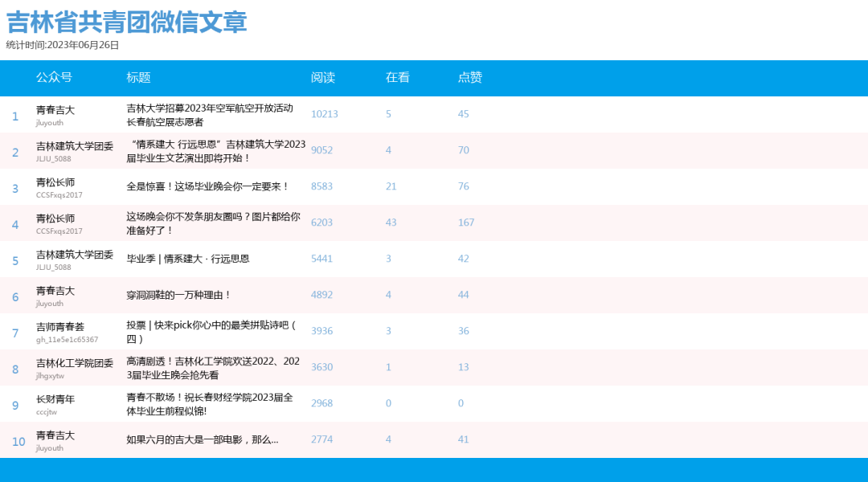Click like count 42 in row 5
Viewport: 868px width, 482px height.
coord(464,259)
